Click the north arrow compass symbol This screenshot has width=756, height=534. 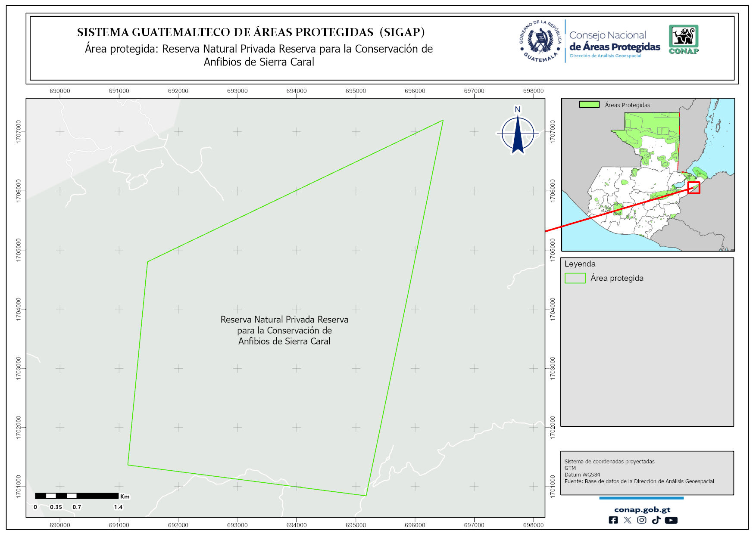click(518, 133)
